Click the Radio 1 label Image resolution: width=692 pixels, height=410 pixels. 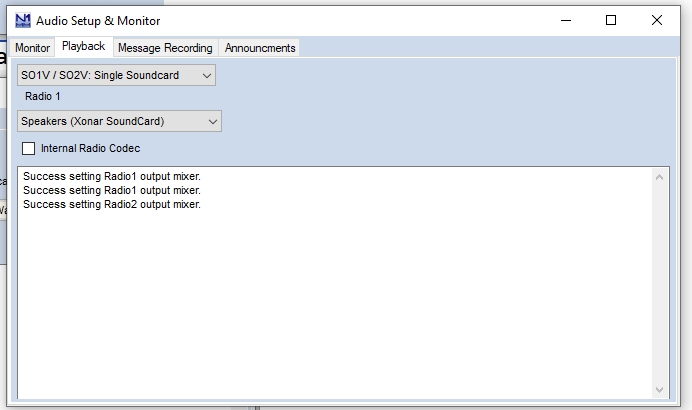tap(43, 97)
